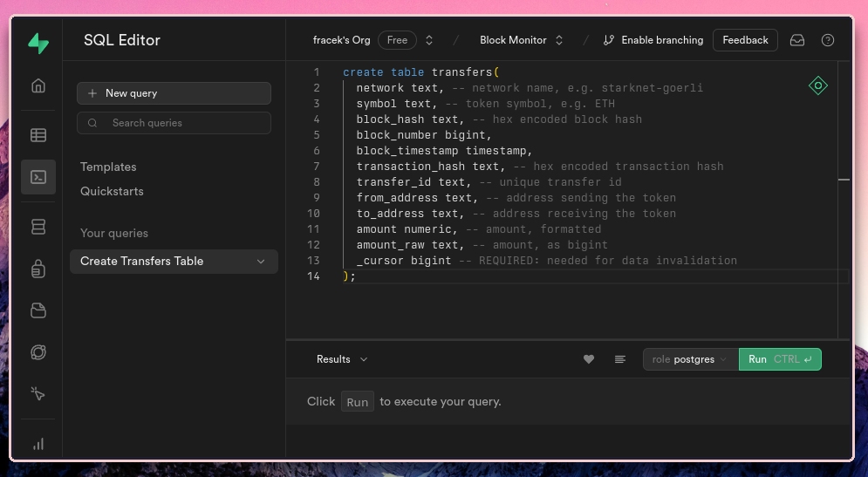
Task: Click the branch icon beside Enable branching
Action: pyautogui.click(x=609, y=40)
